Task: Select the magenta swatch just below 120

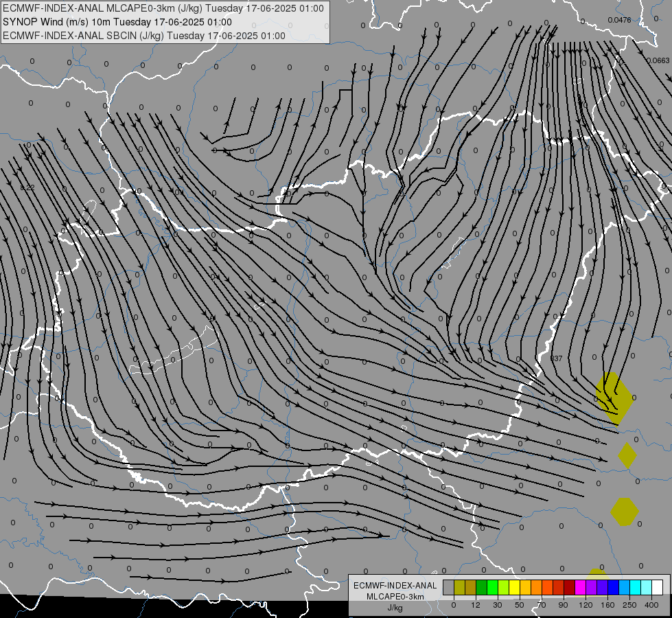Action: [581, 587]
